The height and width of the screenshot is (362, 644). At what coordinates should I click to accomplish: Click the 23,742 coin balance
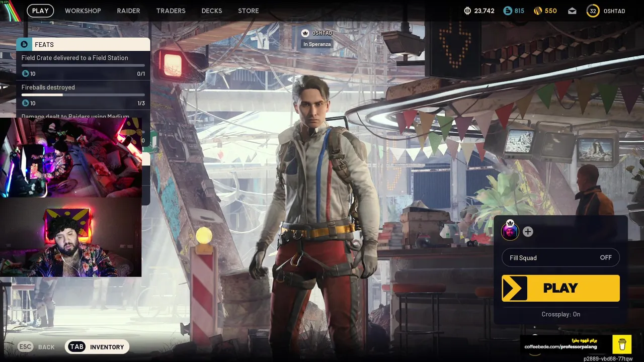tap(484, 11)
